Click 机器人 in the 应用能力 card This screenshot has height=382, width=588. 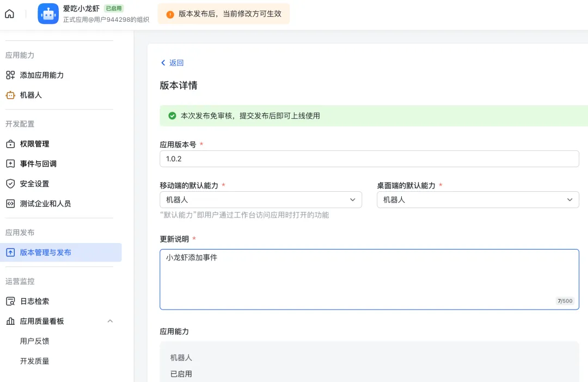pyautogui.click(x=181, y=357)
